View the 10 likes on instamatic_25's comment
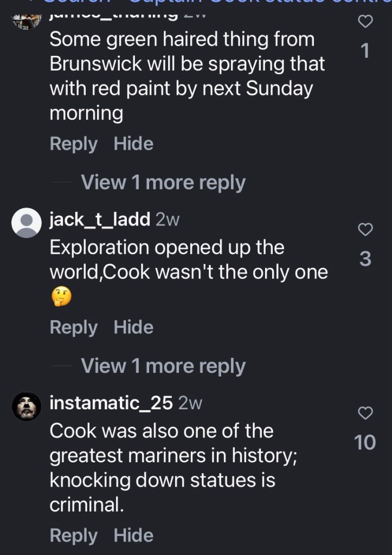392x555 pixels. coord(365,443)
